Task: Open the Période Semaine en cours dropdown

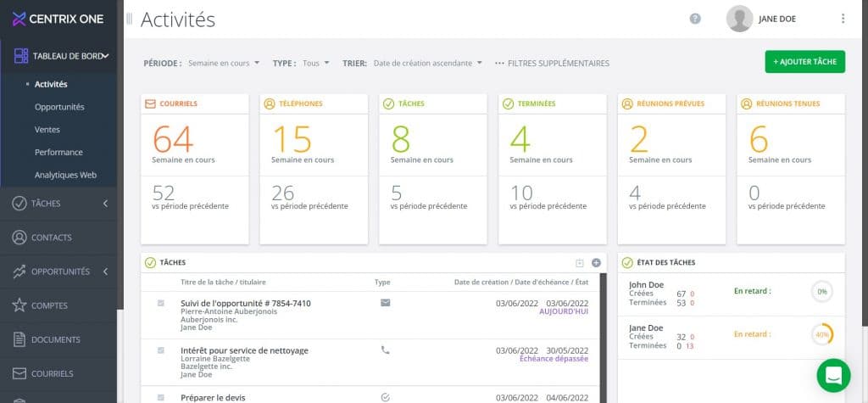Action: (x=224, y=63)
